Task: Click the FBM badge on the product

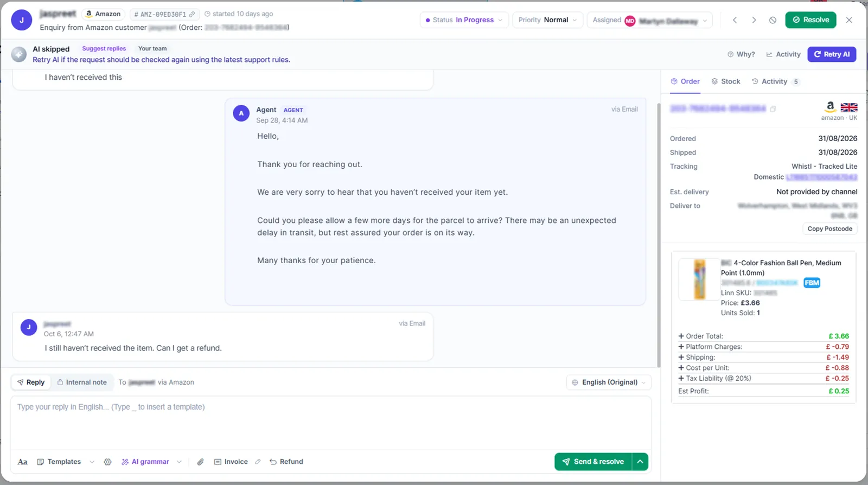Action: click(x=812, y=283)
